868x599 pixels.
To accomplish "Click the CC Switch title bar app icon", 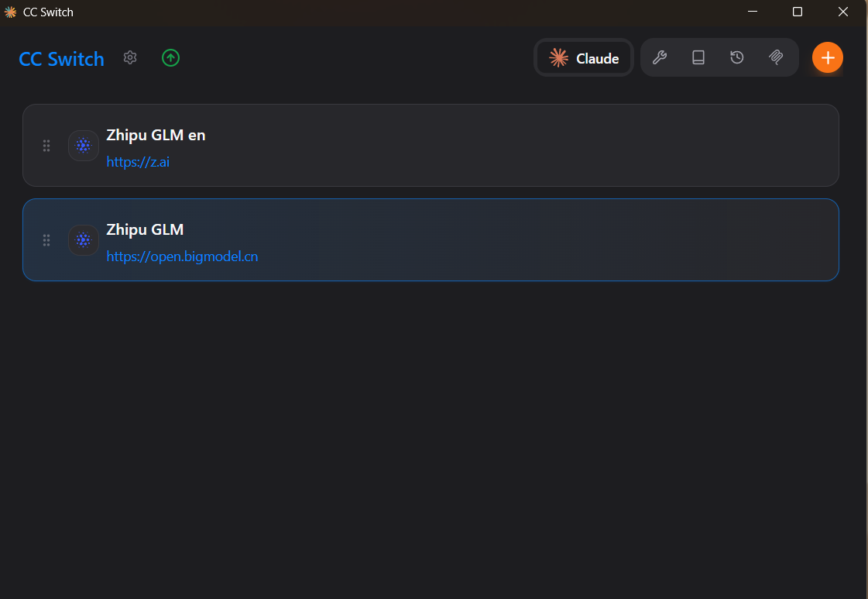I will click(x=11, y=12).
